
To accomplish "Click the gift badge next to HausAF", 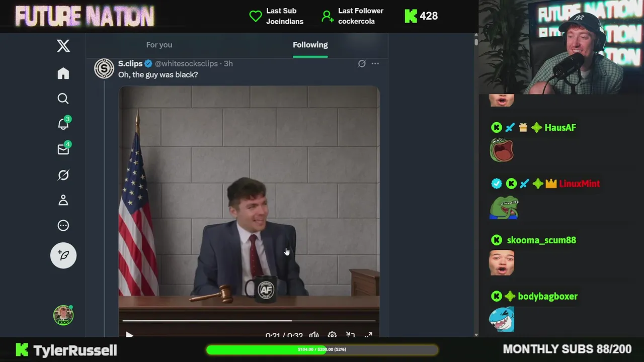I will [x=523, y=128].
